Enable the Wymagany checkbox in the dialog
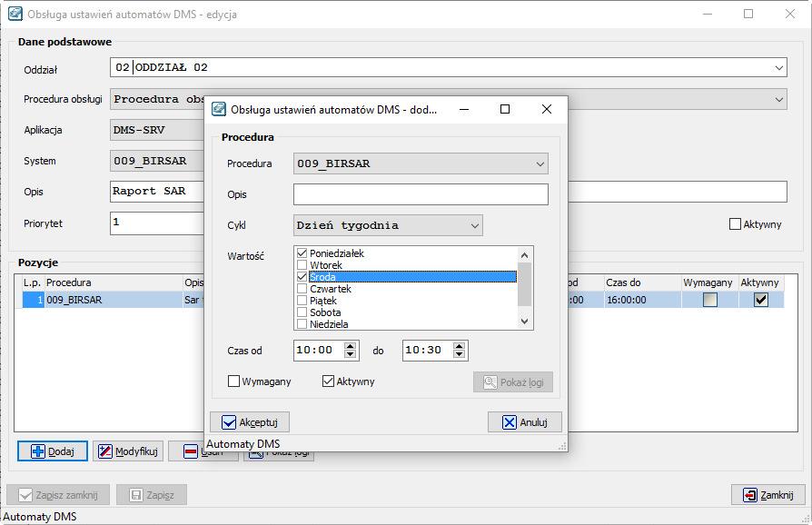This screenshot has width=812, height=525. click(233, 381)
